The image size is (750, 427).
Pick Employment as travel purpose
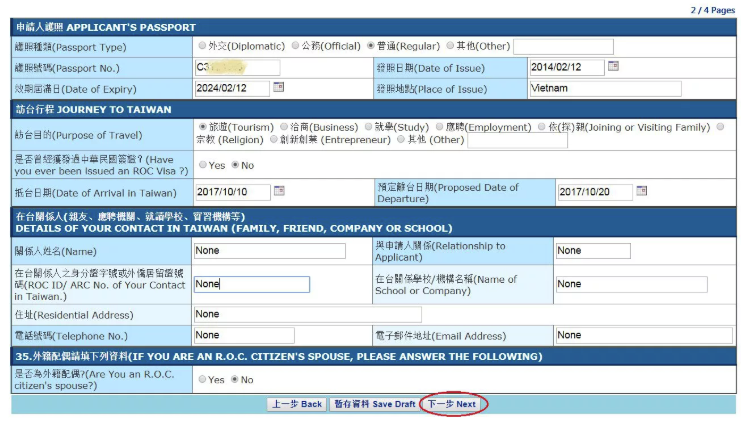point(440,128)
